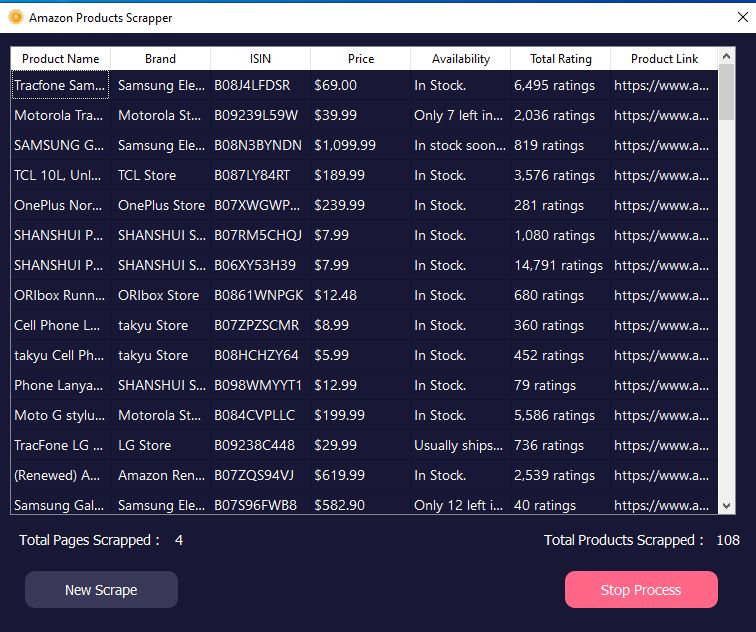Sort by the Brand column header
The image size is (756, 632).
[161, 59]
